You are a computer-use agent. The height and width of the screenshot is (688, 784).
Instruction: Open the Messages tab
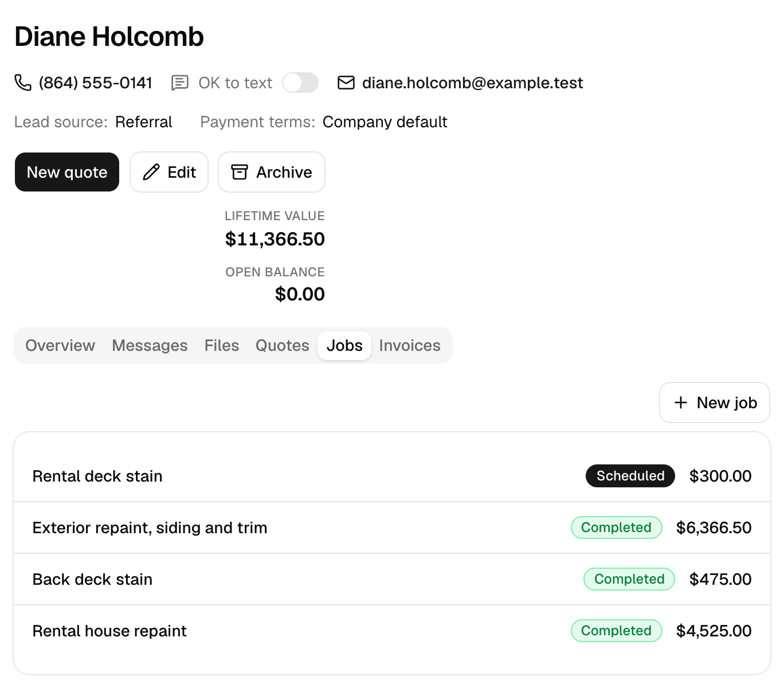150,345
